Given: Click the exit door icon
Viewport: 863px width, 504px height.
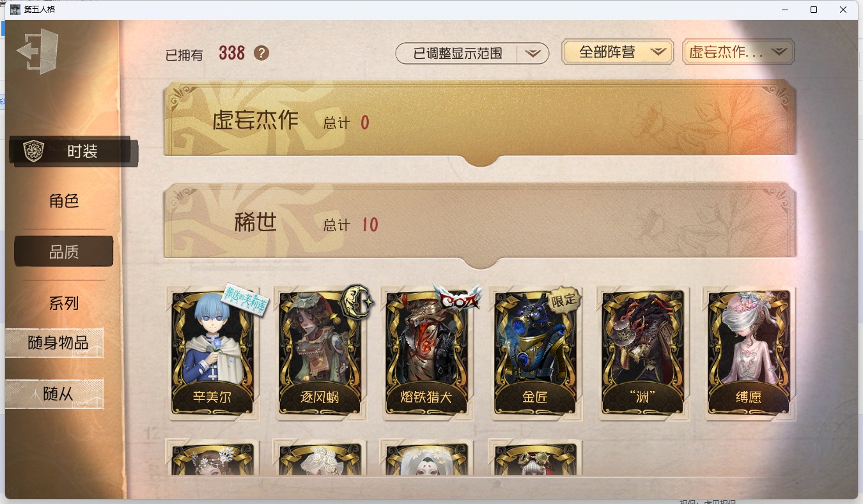Looking at the screenshot, I should (x=38, y=51).
